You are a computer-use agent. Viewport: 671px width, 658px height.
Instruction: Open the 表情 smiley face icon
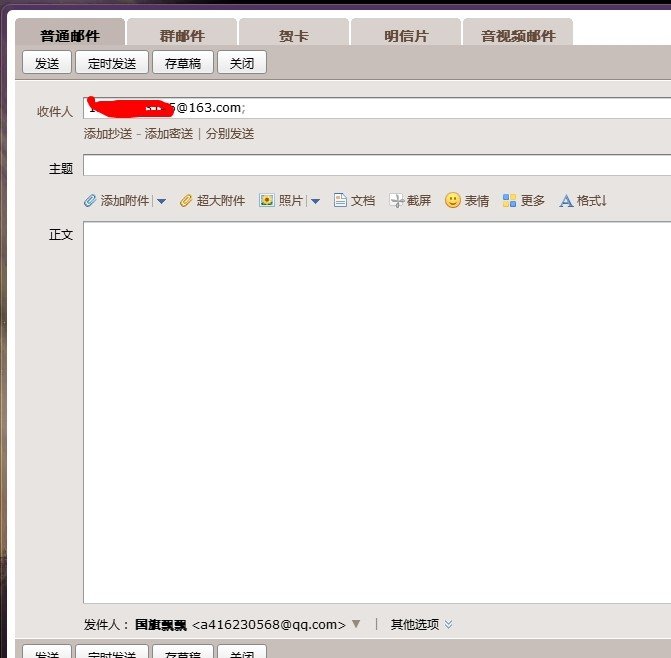click(x=453, y=200)
